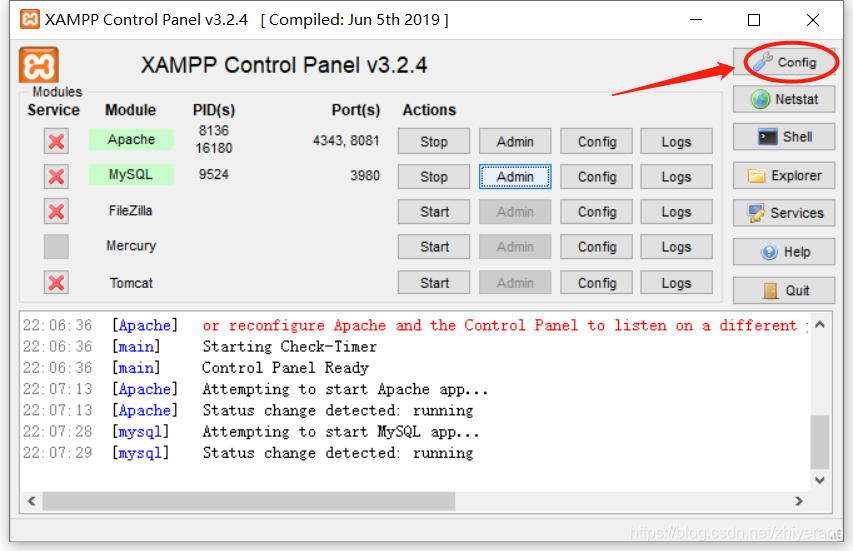Click the red Apache reconfigure warning line
This screenshot has width=853, height=551.
[x=505, y=325]
